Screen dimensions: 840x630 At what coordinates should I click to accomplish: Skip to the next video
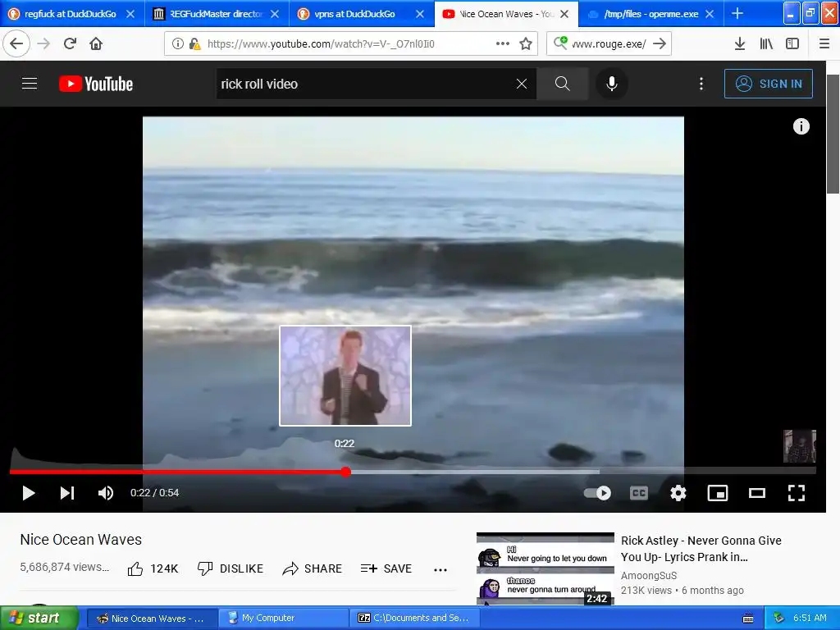[67, 493]
